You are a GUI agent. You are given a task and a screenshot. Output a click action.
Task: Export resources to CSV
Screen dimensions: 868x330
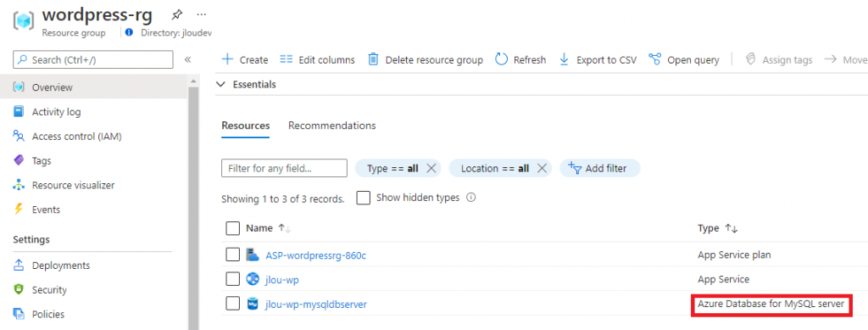coord(598,59)
